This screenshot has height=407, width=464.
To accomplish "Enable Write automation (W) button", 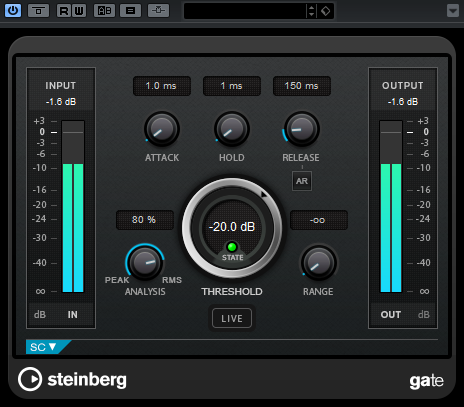I will (79, 11).
